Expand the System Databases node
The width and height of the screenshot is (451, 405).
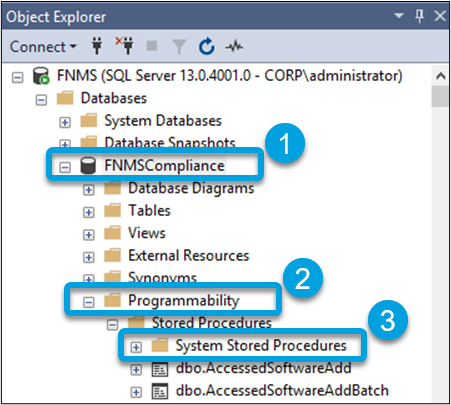[x=65, y=122]
